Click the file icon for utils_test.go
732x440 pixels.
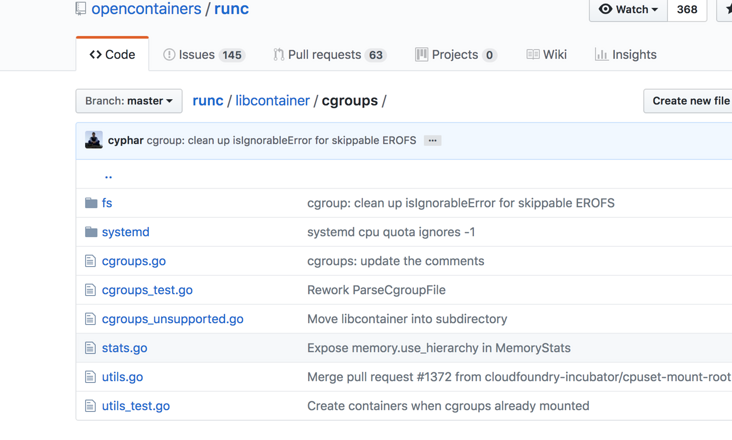pos(90,405)
